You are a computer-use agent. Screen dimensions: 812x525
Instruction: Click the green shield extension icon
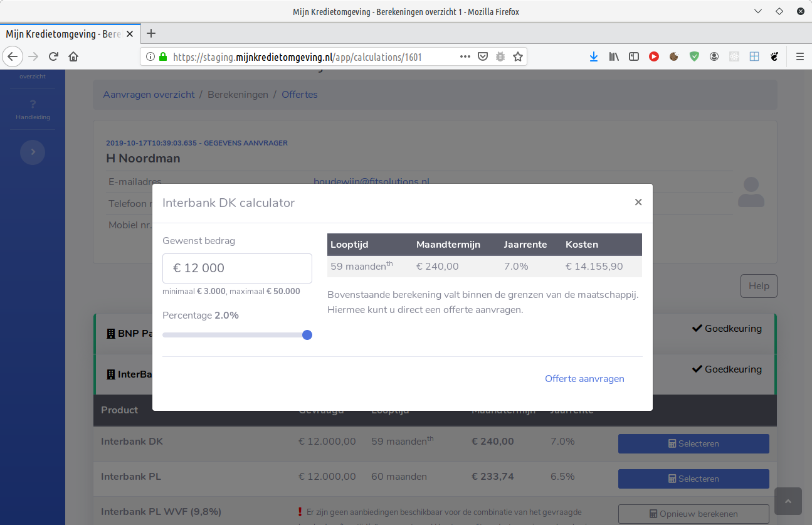[694, 56]
